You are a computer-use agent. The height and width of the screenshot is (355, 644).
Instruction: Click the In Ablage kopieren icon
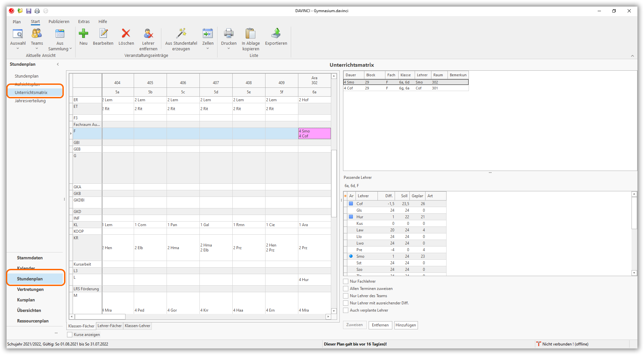point(250,34)
